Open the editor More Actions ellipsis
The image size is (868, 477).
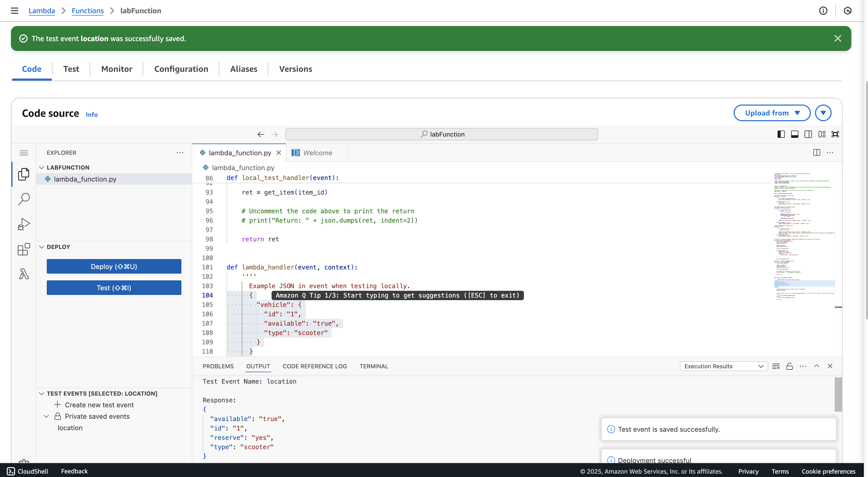point(830,153)
